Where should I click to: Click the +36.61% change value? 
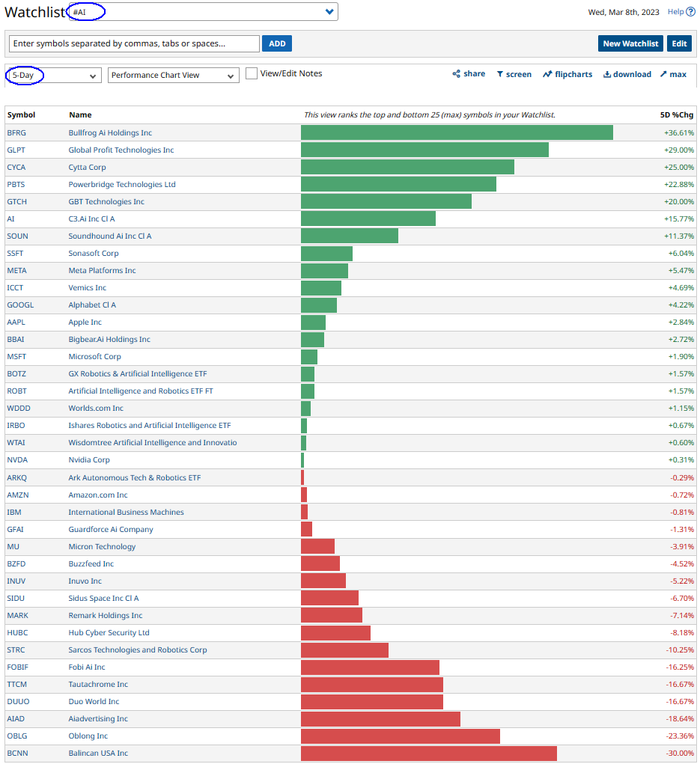(679, 132)
